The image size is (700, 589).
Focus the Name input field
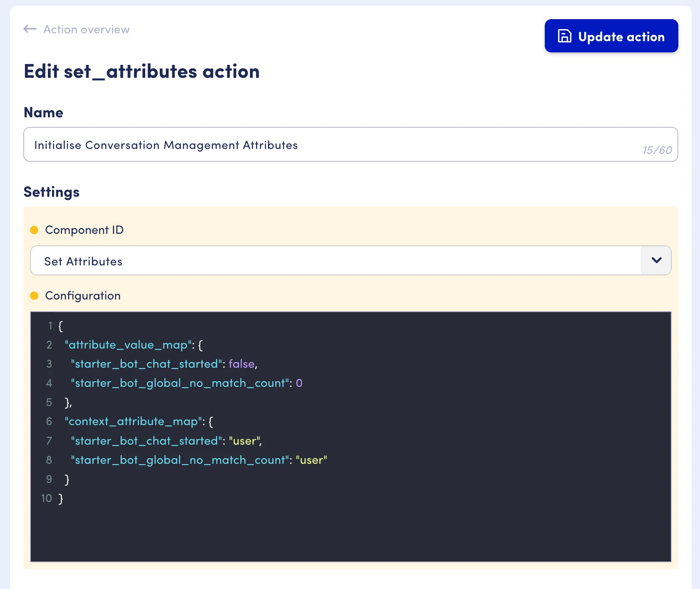pos(351,144)
